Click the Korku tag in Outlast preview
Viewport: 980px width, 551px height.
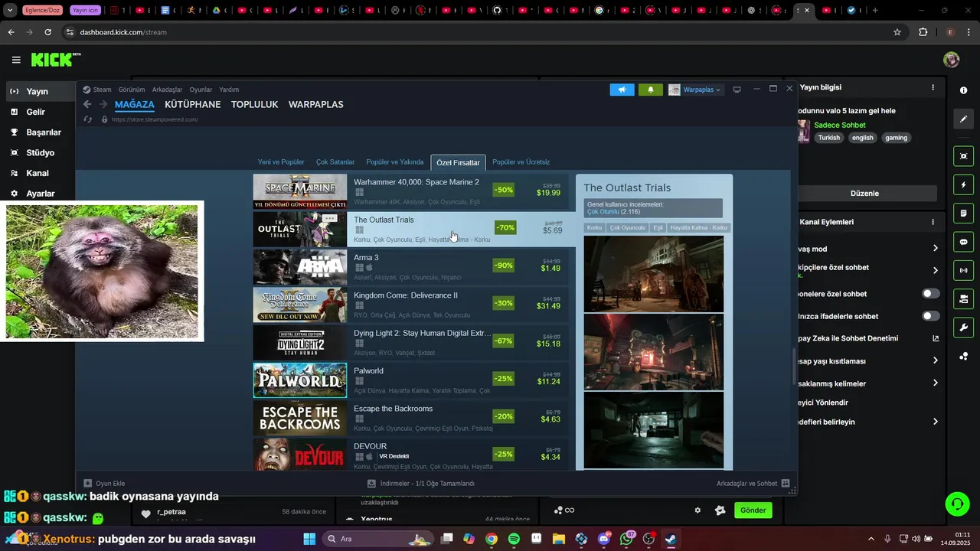[594, 227]
